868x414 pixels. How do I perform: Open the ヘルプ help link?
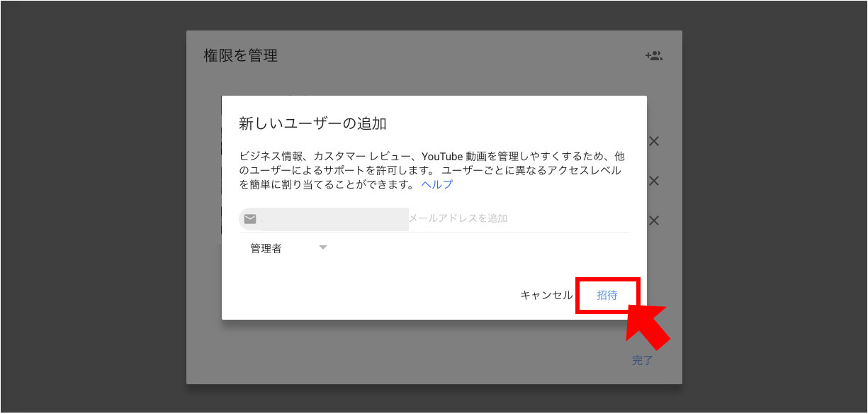coord(436,184)
